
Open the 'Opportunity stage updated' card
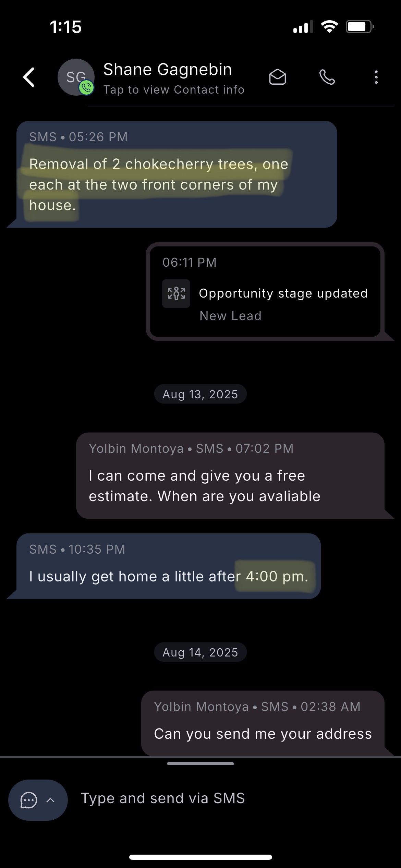click(x=265, y=291)
